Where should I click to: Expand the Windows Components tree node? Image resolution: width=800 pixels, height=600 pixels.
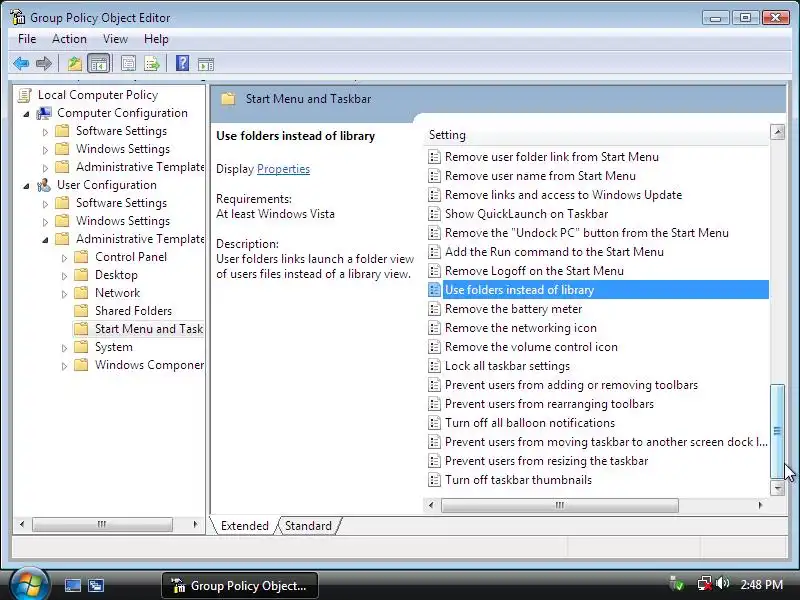click(x=64, y=366)
